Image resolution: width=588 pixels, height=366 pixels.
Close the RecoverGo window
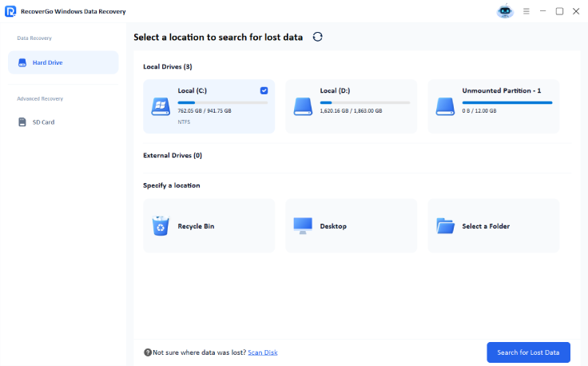coord(576,11)
